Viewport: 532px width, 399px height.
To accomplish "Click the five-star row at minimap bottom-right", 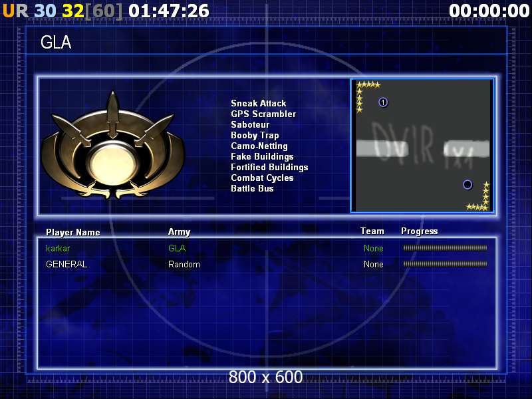I will (477, 207).
